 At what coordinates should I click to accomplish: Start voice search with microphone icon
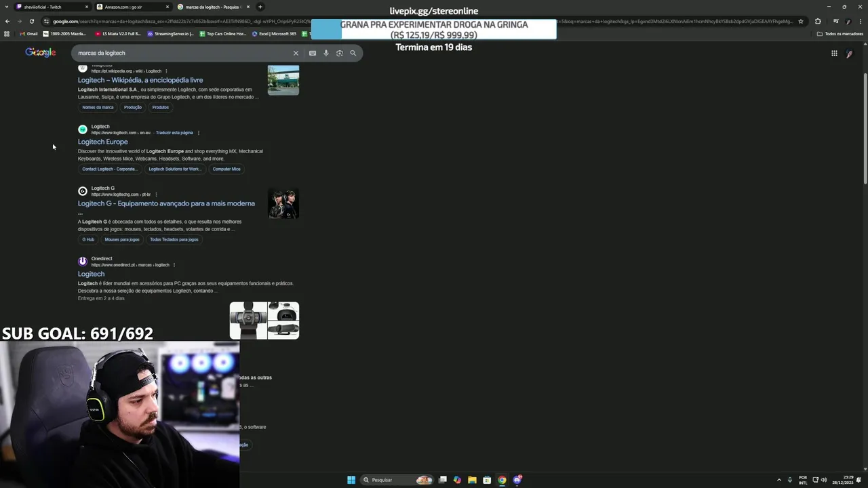pos(326,53)
